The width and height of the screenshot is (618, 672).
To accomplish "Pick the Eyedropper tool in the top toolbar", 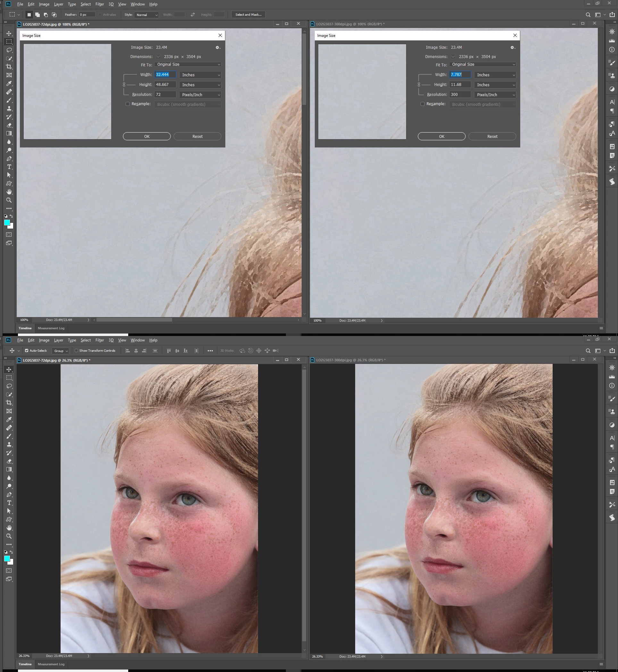I will tap(9, 83).
